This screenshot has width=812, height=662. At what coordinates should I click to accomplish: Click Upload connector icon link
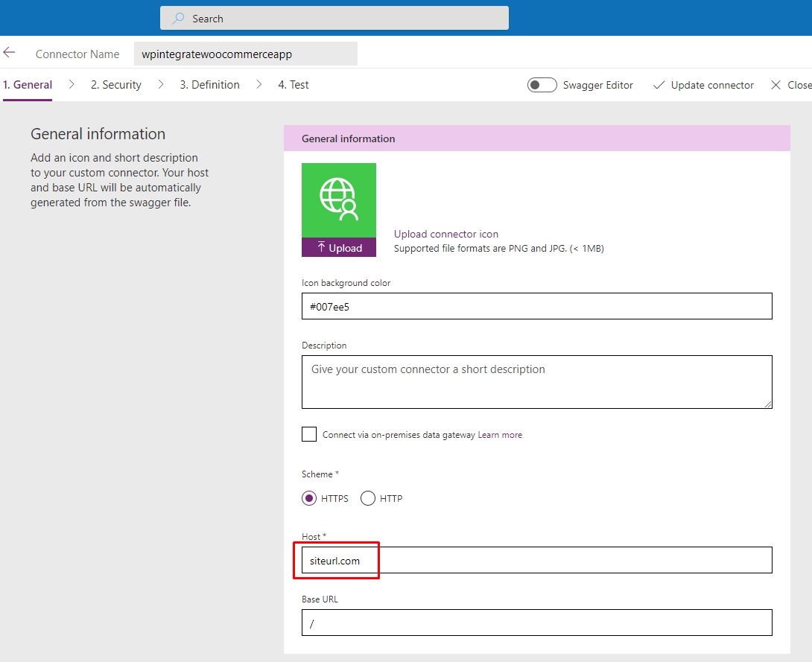tap(446, 234)
